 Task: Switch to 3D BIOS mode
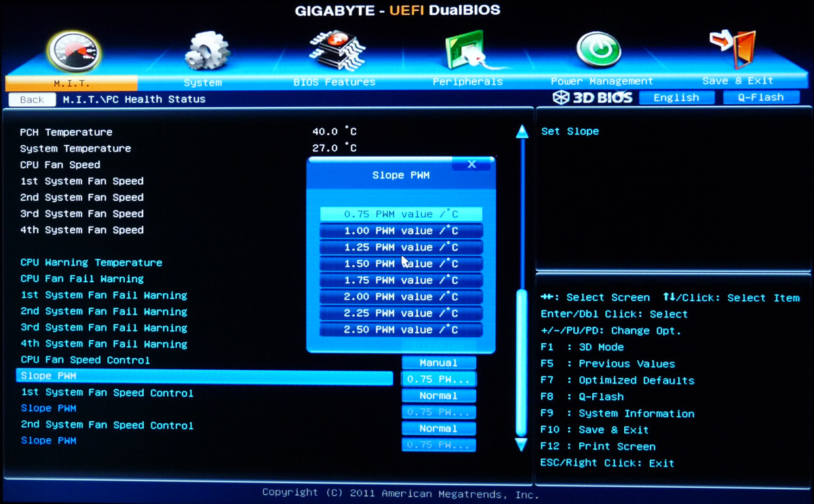pyautogui.click(x=592, y=98)
